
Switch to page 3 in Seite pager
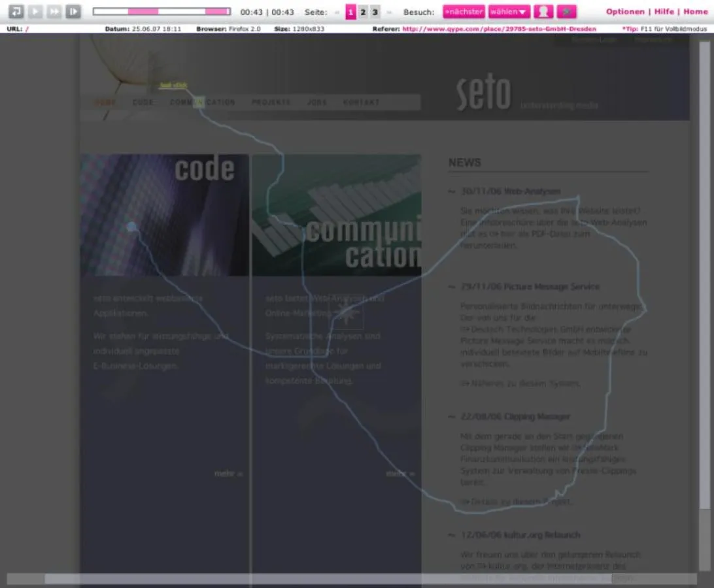tap(375, 12)
